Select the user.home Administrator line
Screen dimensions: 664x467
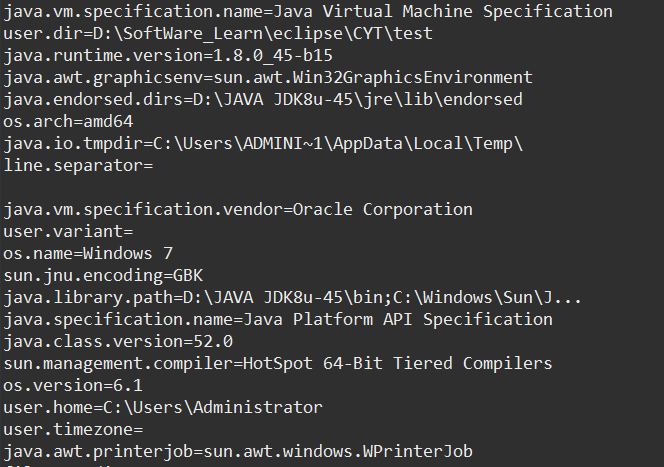tap(163, 408)
